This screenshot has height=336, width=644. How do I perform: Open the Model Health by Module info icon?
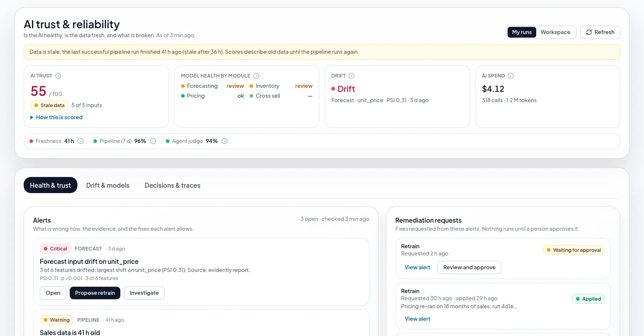[x=256, y=76]
